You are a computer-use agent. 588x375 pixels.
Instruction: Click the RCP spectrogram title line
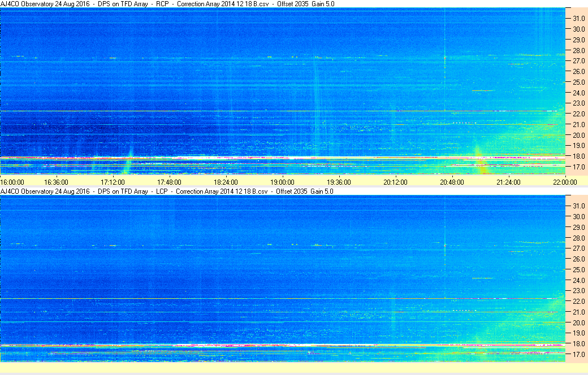pos(167,4)
